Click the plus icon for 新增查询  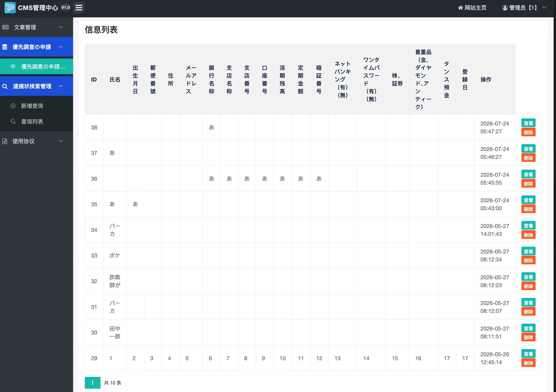pyautogui.click(x=13, y=106)
